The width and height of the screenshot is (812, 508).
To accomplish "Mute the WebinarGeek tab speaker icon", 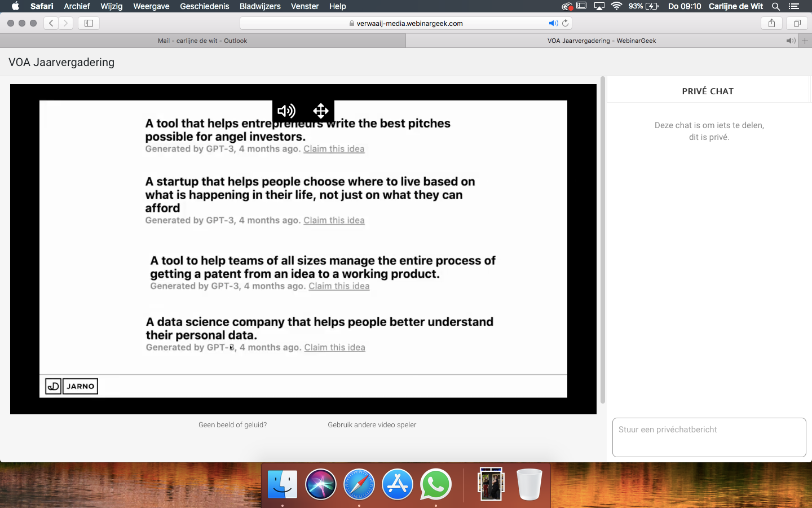I will point(791,41).
